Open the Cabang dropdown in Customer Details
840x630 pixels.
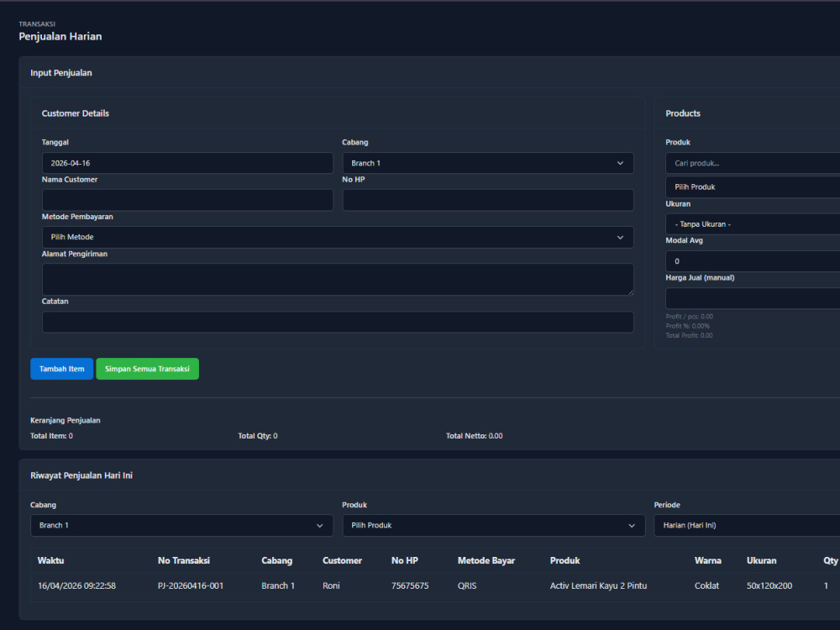point(487,163)
